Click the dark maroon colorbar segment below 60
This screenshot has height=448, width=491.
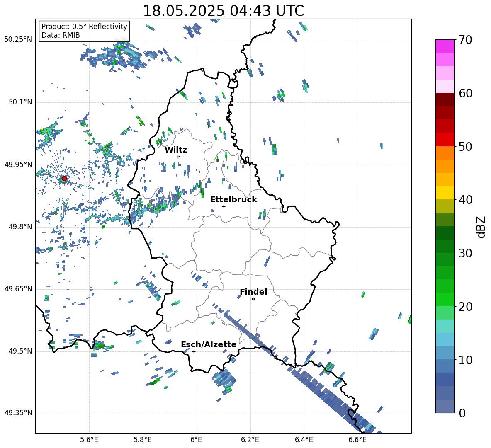445,99
